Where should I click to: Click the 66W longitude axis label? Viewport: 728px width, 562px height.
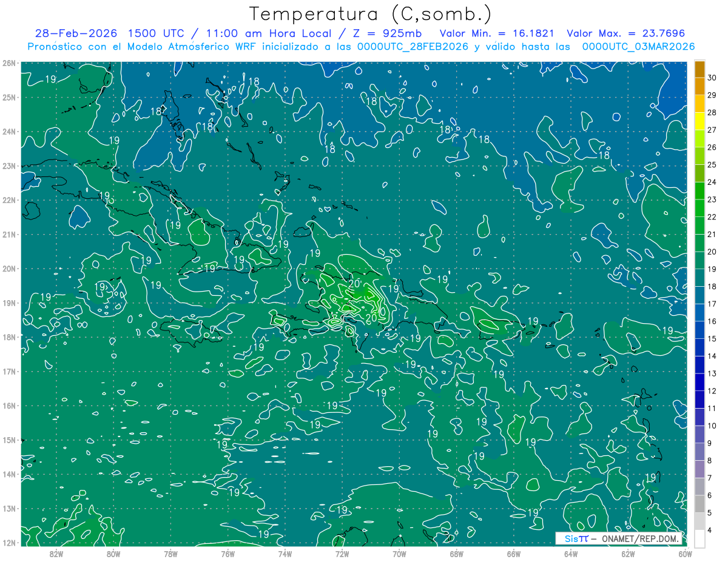click(513, 554)
